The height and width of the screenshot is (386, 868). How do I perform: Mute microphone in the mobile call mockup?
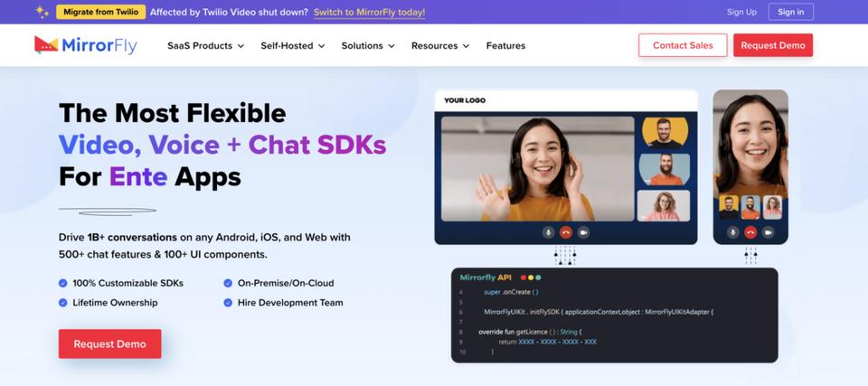click(733, 232)
